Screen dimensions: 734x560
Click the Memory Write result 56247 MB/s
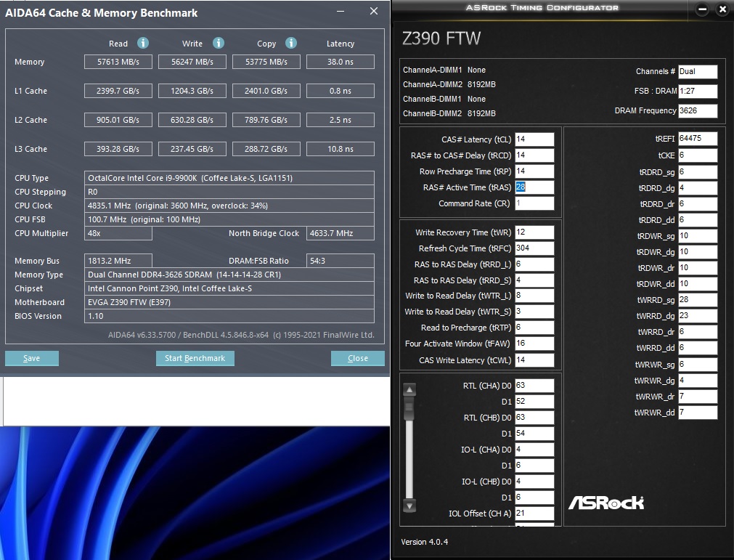[x=192, y=62]
